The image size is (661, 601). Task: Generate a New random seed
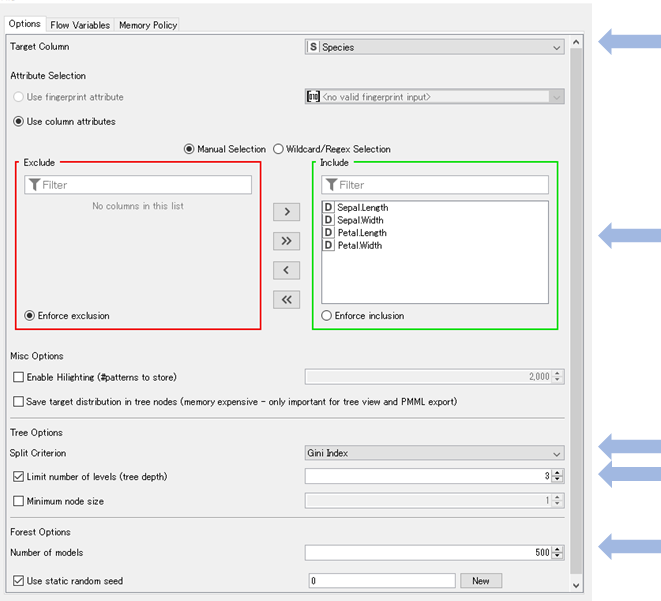click(x=481, y=581)
